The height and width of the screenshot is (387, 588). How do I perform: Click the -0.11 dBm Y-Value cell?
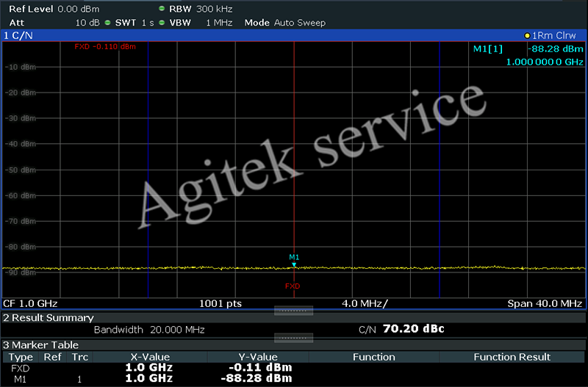coord(260,367)
